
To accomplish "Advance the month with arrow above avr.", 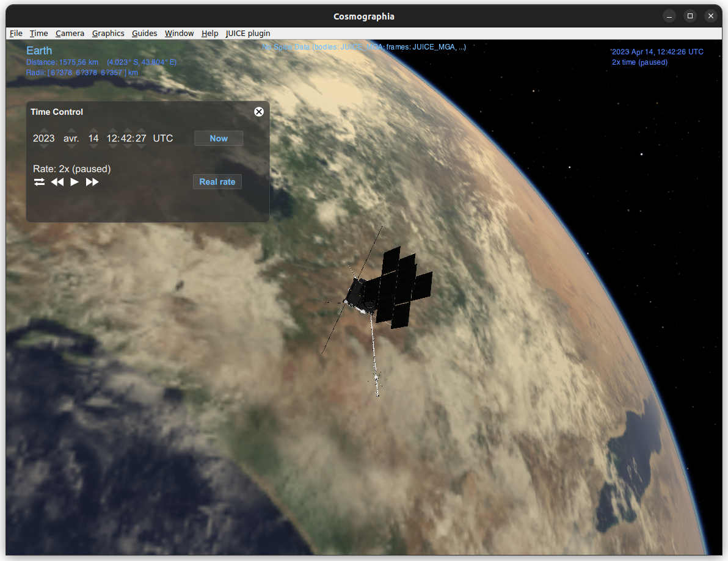I will [x=71, y=130].
